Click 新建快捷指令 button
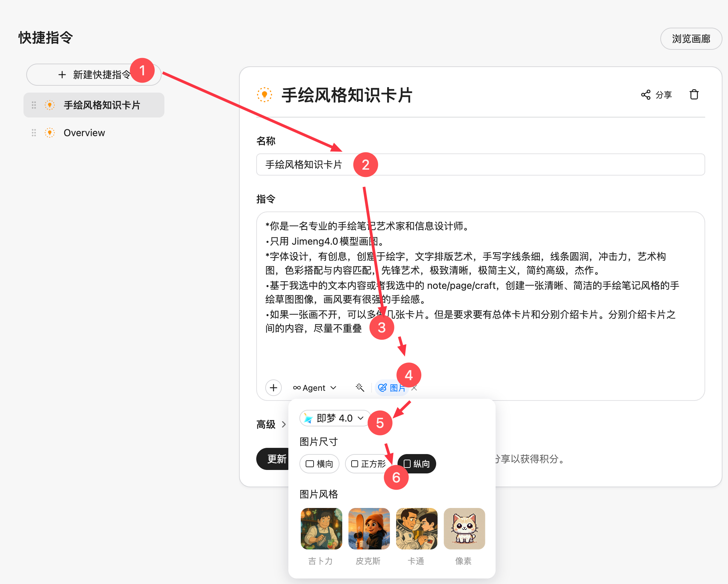Image resolution: width=728 pixels, height=584 pixels. click(x=94, y=75)
